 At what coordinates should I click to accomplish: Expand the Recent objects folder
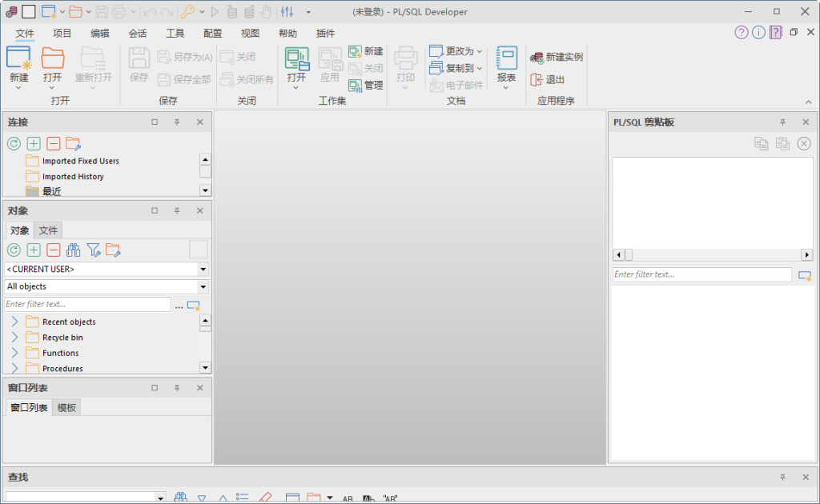14,322
